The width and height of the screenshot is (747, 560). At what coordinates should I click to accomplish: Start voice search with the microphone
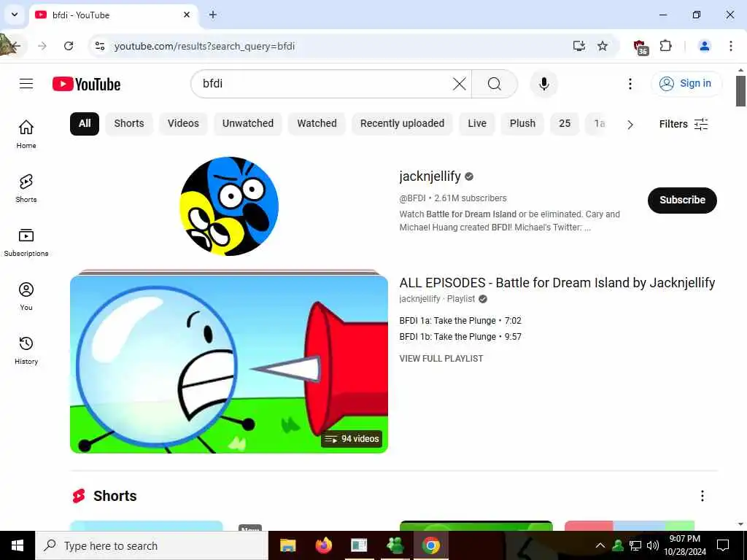coord(543,84)
